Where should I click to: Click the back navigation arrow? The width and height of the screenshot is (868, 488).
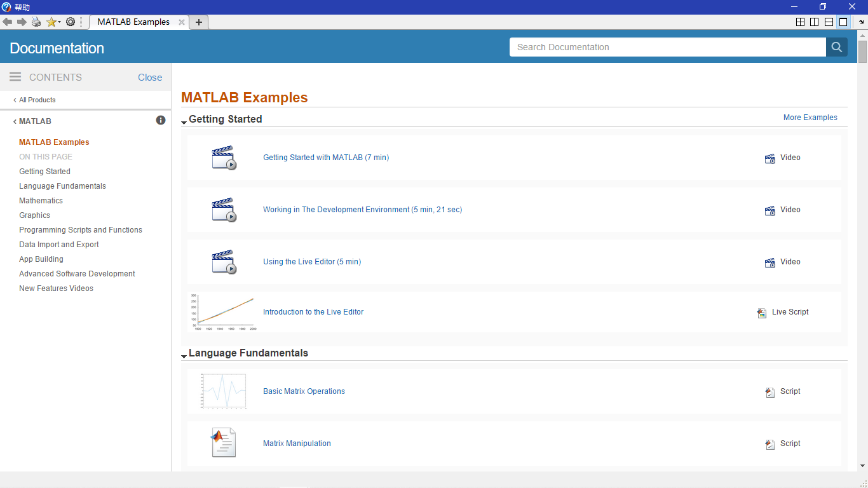[8, 22]
